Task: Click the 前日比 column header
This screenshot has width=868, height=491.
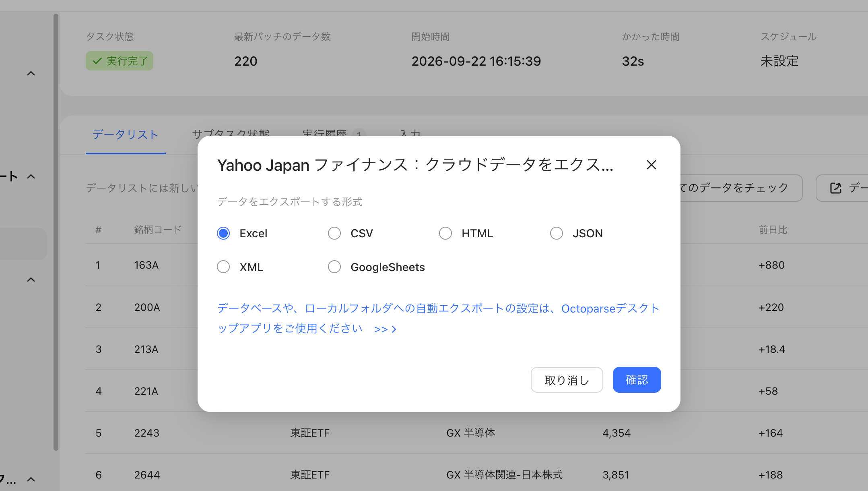Action: (x=773, y=230)
